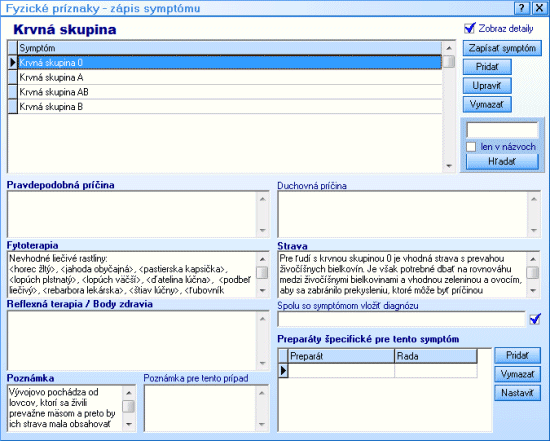This screenshot has height=441, width=550.
Task: Click the Poznámka scroll up arrow
Action: [128, 393]
